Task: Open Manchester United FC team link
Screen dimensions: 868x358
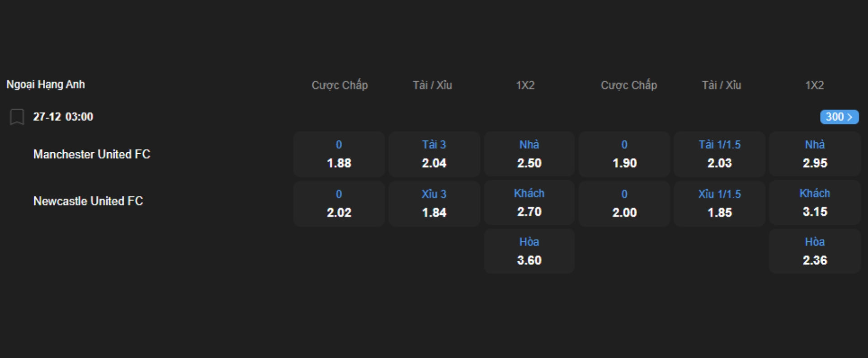Action: pyautogui.click(x=92, y=155)
